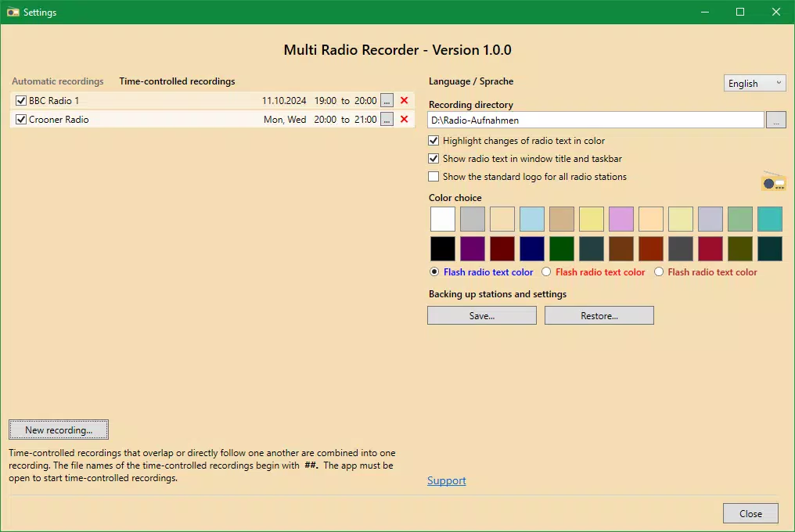Edit the BBC Radio 1 recording schedule
795x532 pixels.
387,100
